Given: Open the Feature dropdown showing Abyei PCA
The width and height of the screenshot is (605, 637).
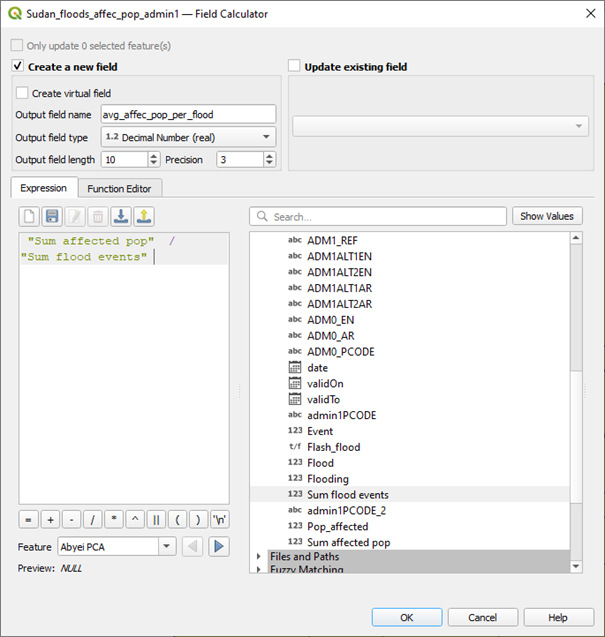Looking at the screenshot, I should [131, 547].
